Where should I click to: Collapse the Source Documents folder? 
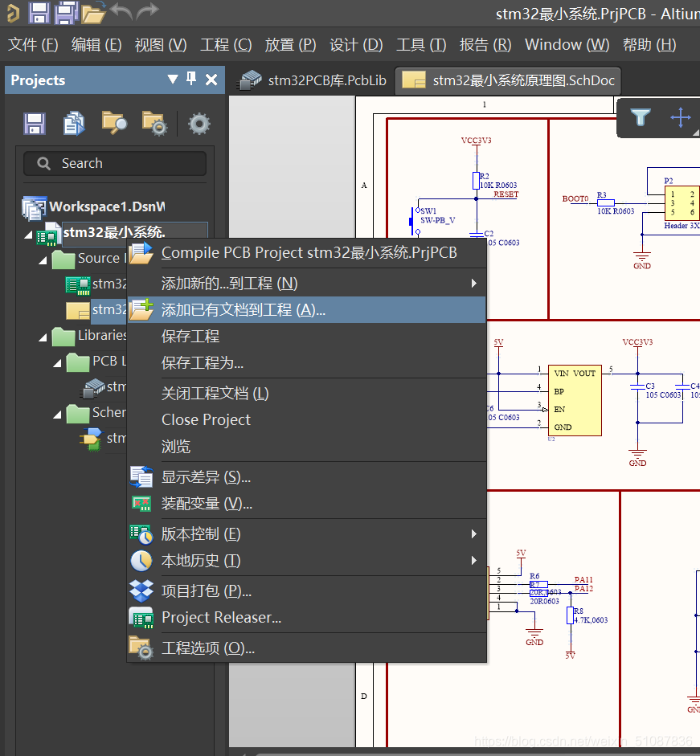[x=43, y=259]
